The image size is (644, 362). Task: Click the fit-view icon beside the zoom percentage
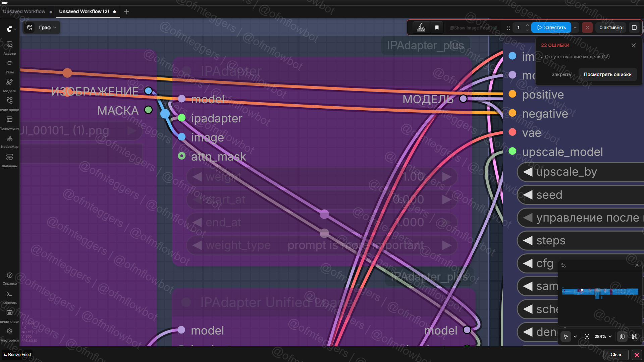click(587, 337)
